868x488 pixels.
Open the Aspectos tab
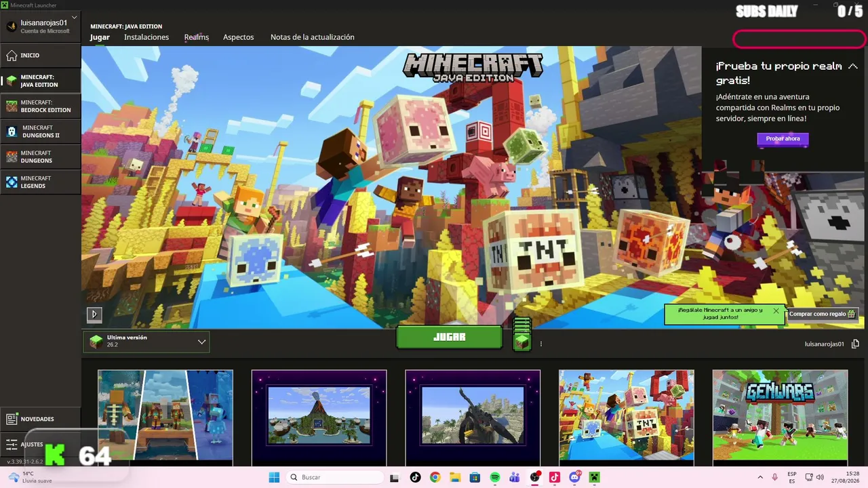[239, 37]
